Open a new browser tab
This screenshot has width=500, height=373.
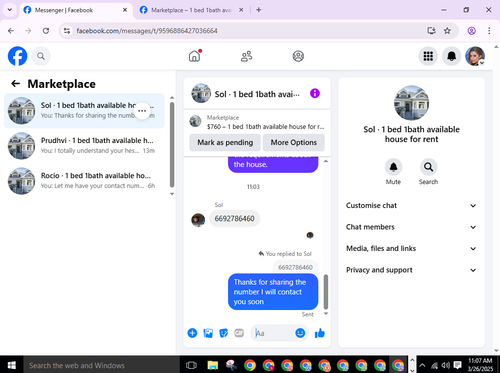[x=259, y=10]
